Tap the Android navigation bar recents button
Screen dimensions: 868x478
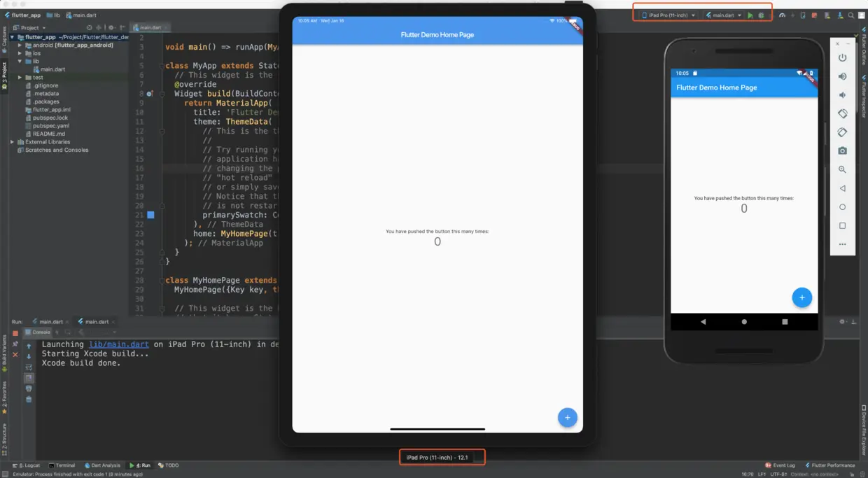click(785, 322)
